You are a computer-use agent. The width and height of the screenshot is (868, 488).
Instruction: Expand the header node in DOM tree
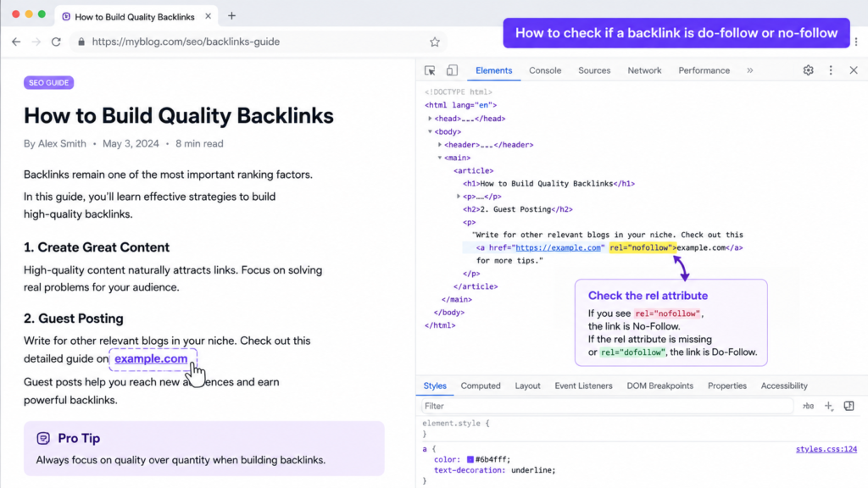440,144
